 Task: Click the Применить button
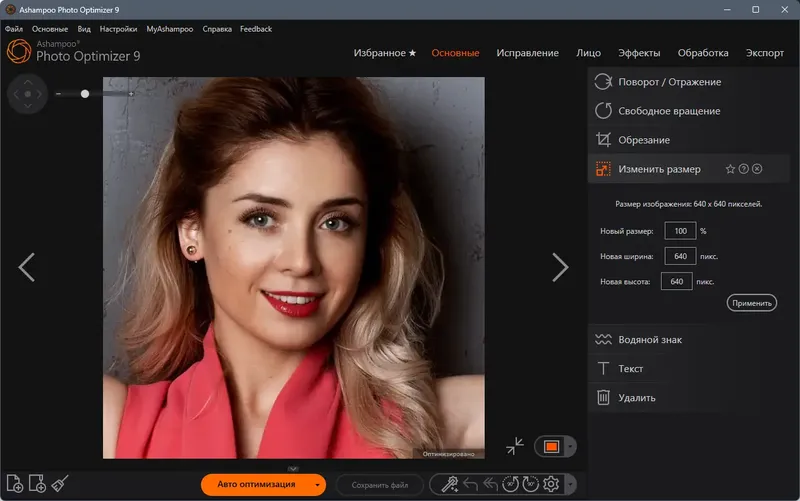(x=751, y=303)
